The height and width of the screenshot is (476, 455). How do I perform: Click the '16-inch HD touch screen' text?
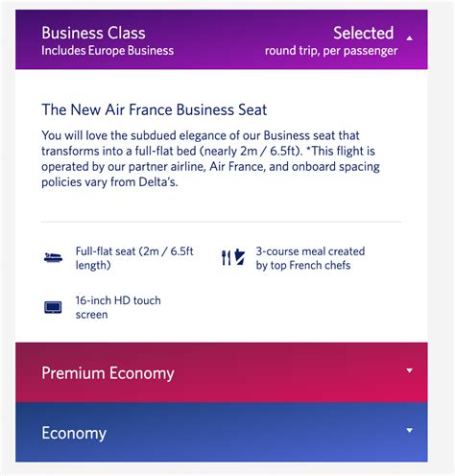pyautogui.click(x=118, y=307)
